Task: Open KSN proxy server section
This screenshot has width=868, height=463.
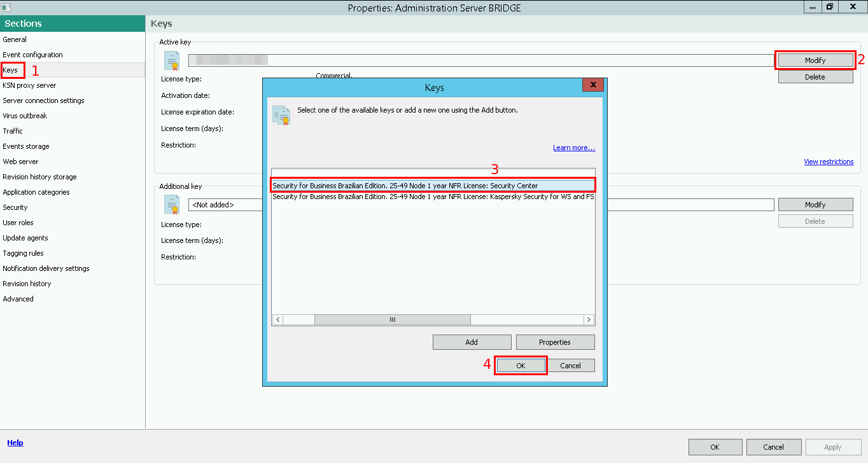Action: click(29, 85)
